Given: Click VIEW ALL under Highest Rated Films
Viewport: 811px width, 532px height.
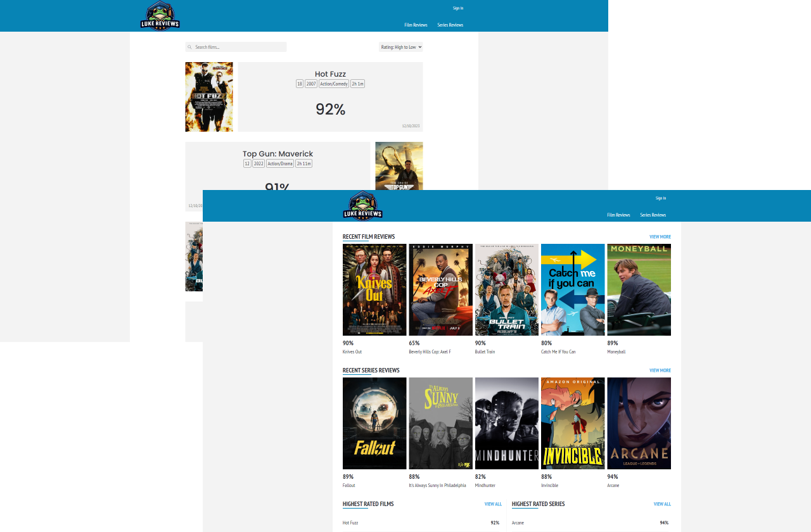Looking at the screenshot, I should click(493, 503).
